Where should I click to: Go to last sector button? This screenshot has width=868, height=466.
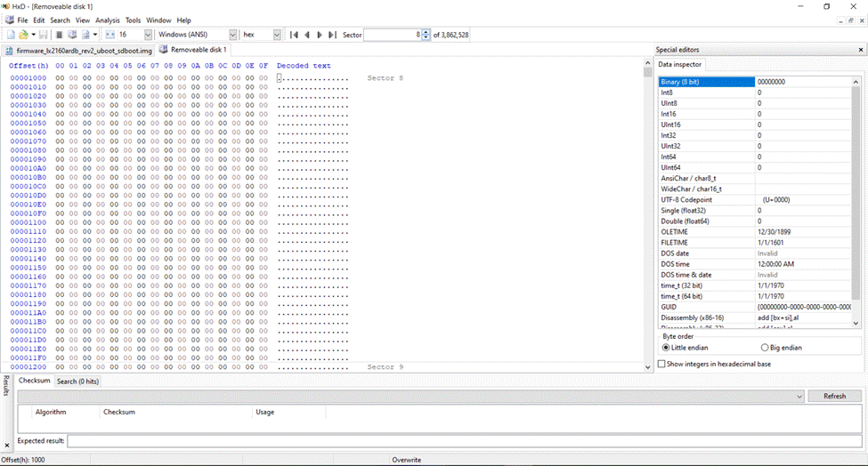point(332,35)
